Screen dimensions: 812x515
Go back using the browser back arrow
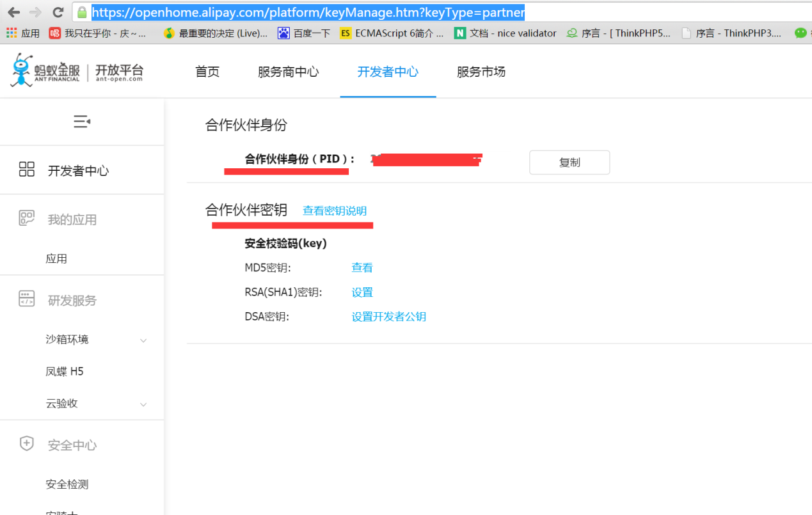click(x=13, y=12)
